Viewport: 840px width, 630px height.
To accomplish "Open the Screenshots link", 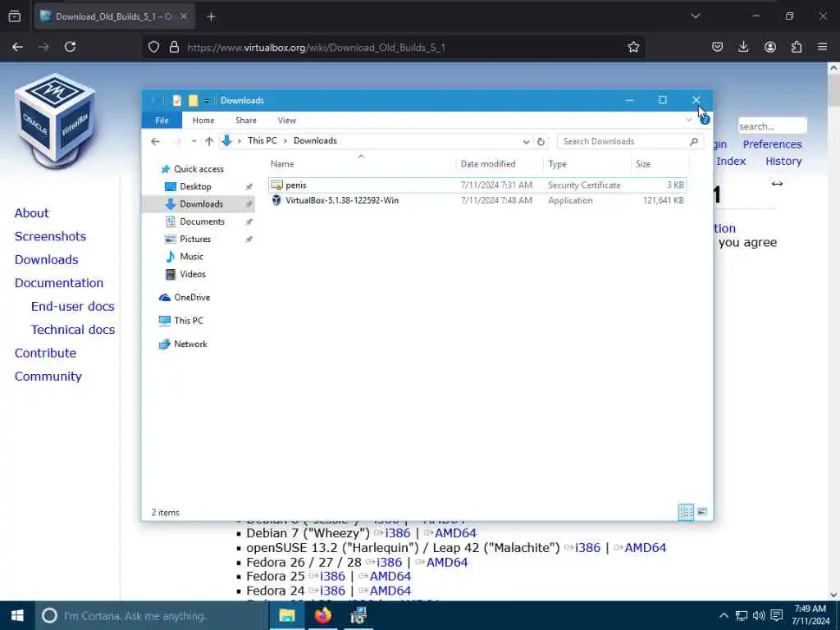I will [50, 236].
